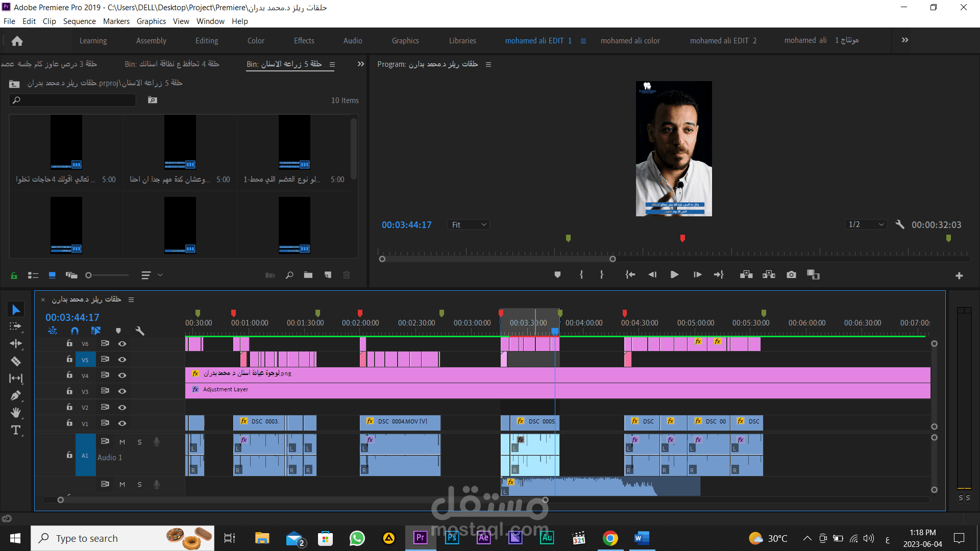Select the Track Select Forward tool
This screenshot has width=980, height=551.
[x=16, y=327]
